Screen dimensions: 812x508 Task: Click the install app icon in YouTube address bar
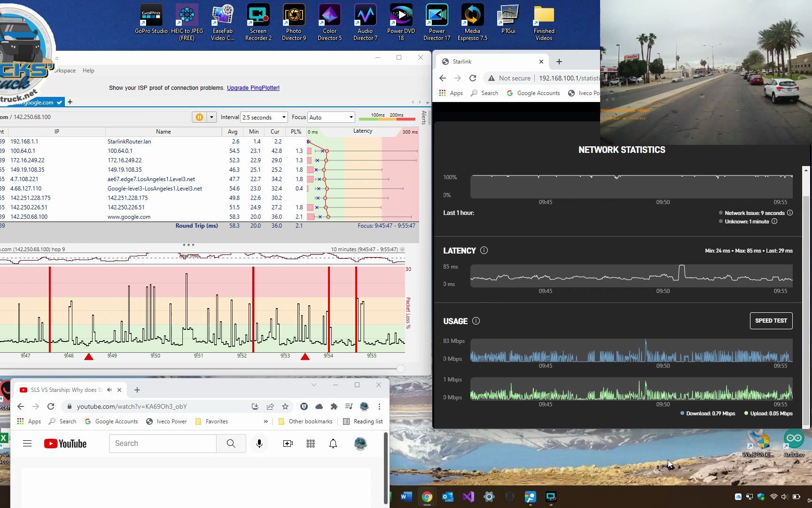[x=255, y=406]
